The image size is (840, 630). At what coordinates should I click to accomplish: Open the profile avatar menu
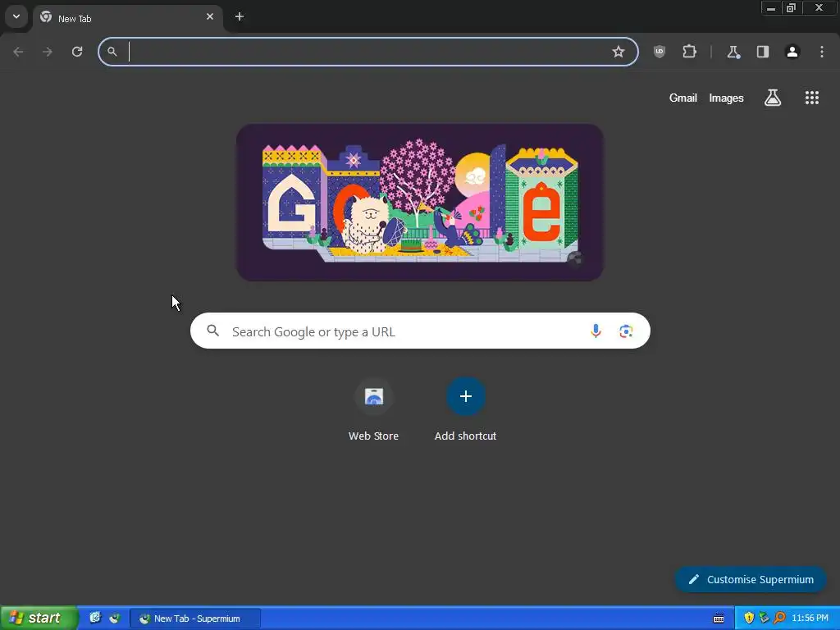click(792, 52)
